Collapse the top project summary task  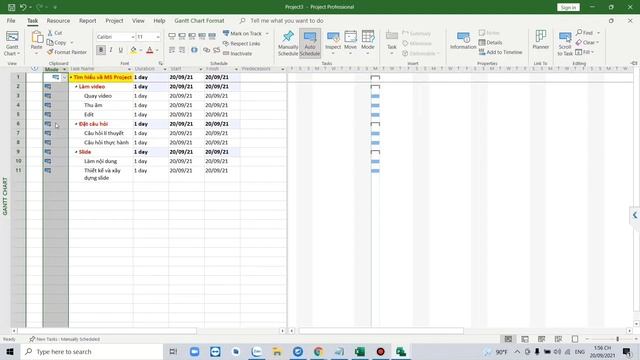pyautogui.click(x=71, y=77)
